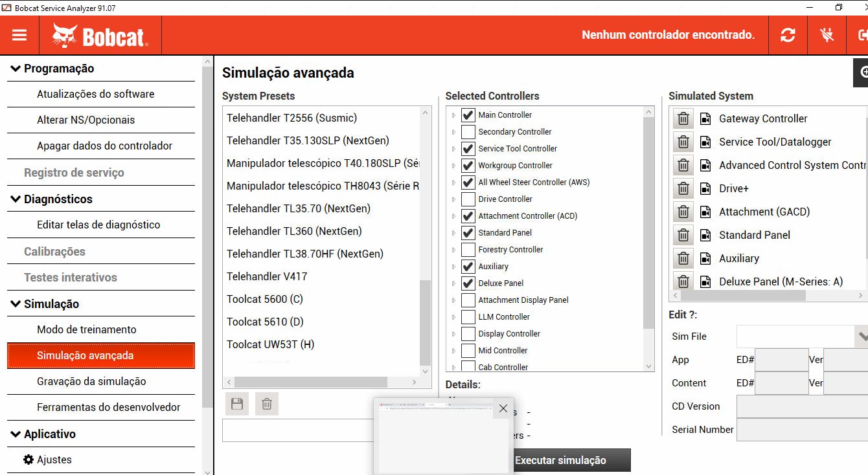Click file icon beside Advanced Control System

pos(706,165)
